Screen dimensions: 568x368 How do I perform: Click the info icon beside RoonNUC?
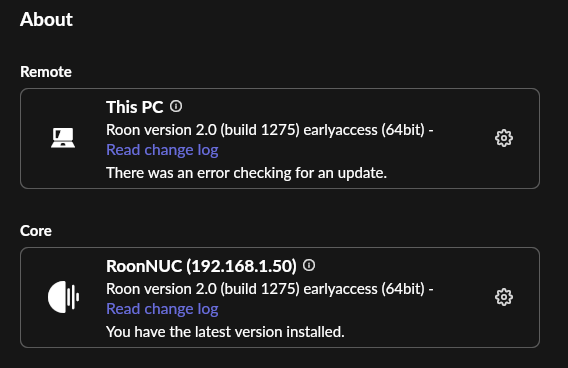point(309,265)
